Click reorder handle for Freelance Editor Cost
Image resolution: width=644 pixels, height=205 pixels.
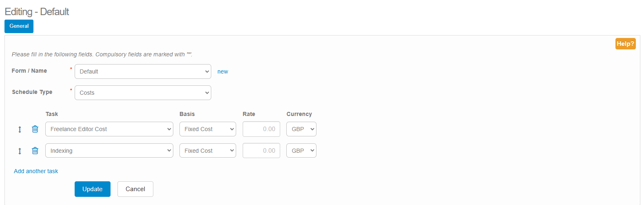click(x=20, y=129)
